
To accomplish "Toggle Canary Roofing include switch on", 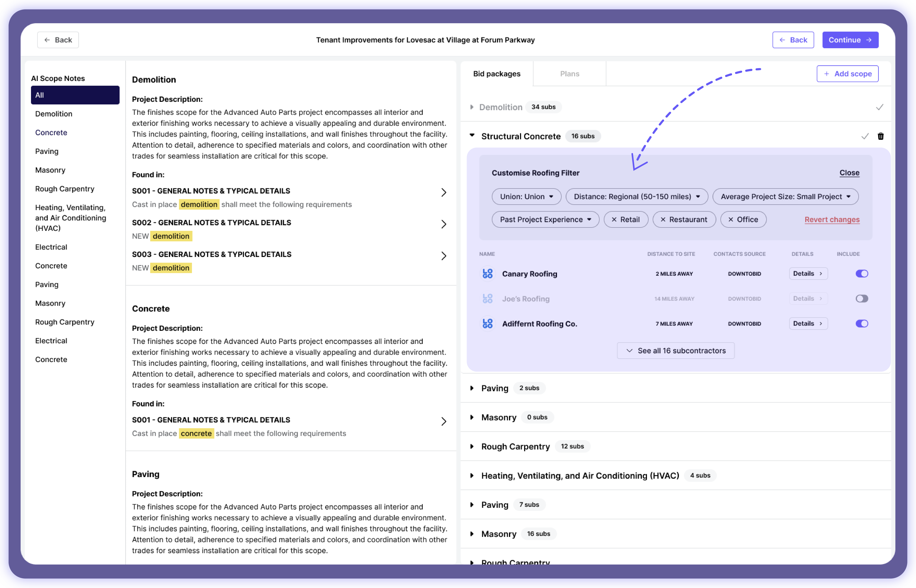I will pyautogui.click(x=862, y=273).
